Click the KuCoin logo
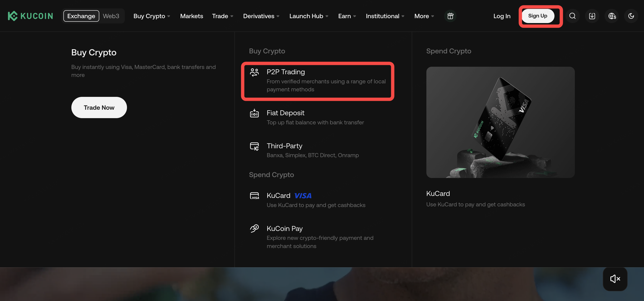644x301 pixels. pos(30,16)
